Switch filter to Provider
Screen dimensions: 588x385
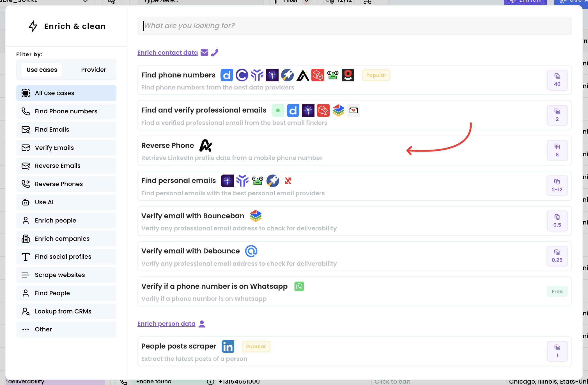93,70
